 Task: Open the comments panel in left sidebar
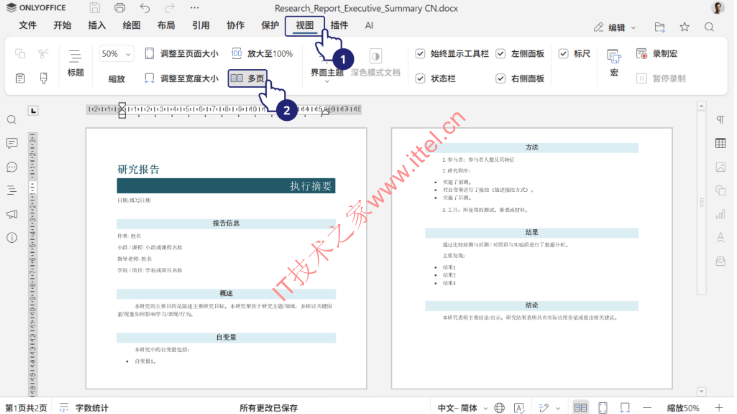pos(12,167)
